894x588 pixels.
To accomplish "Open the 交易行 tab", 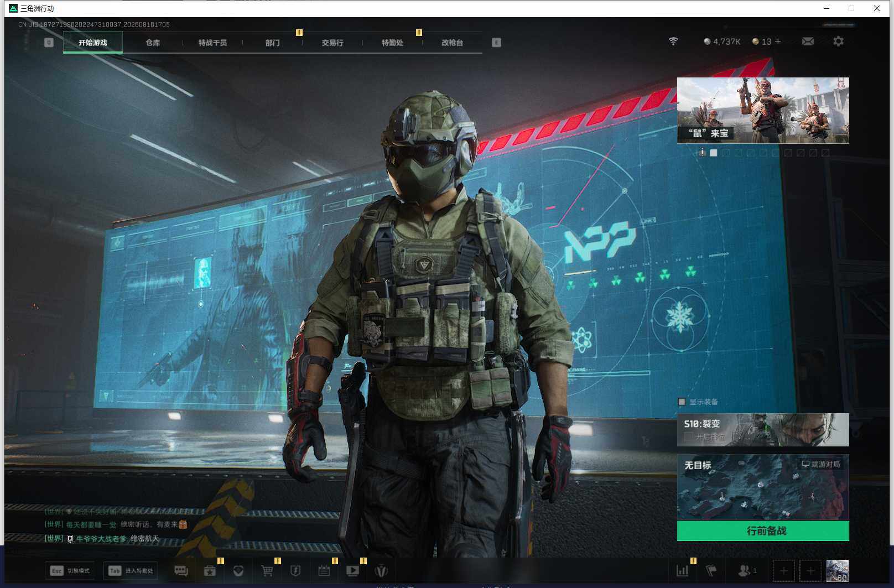I will coord(332,43).
